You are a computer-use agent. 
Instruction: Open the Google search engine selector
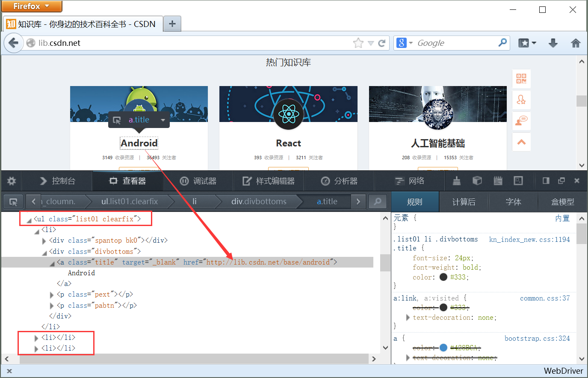(404, 43)
